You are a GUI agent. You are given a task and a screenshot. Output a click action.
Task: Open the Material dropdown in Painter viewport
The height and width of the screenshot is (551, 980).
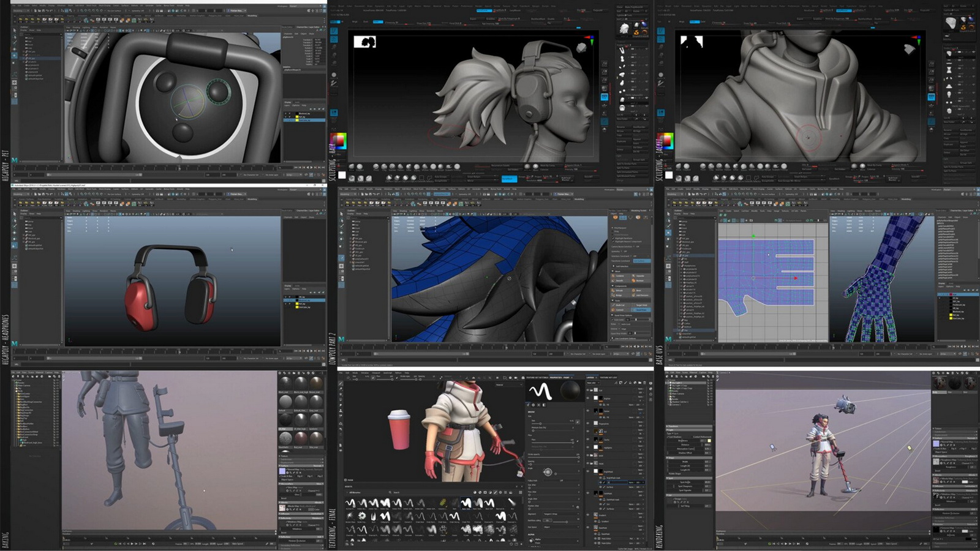pyautogui.click(x=509, y=385)
